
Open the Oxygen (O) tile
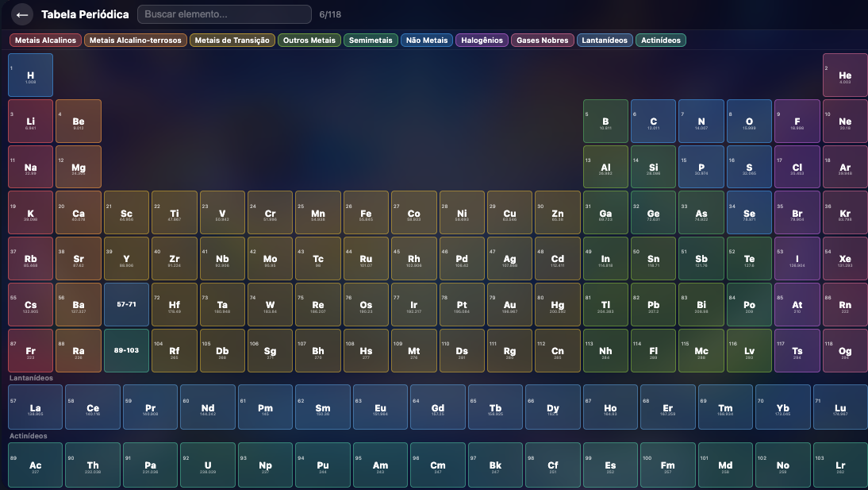point(749,122)
